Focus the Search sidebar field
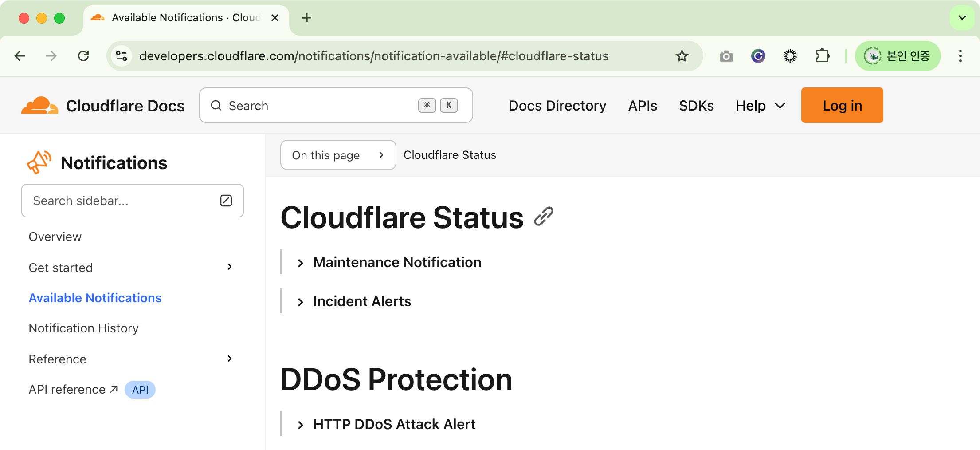This screenshot has width=980, height=450. pyautogui.click(x=132, y=201)
